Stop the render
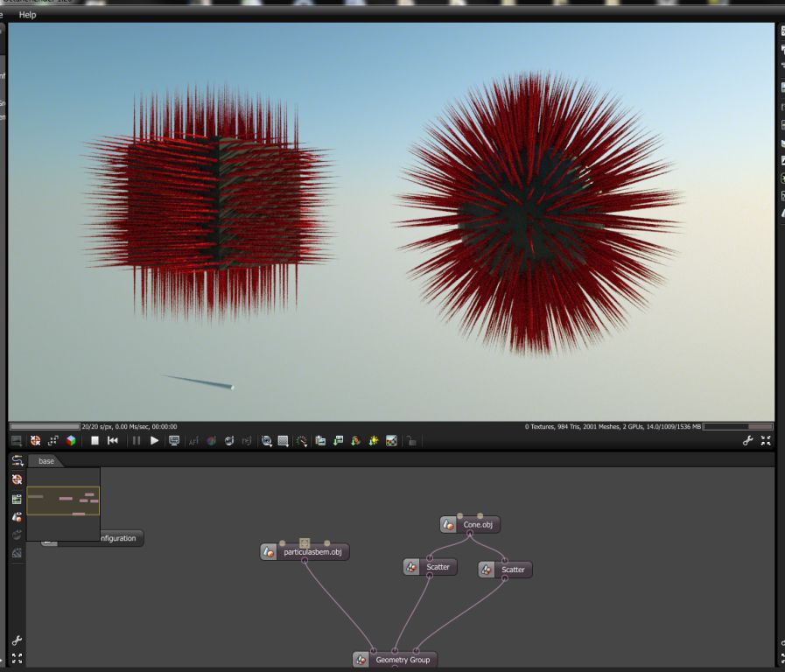 tap(95, 440)
